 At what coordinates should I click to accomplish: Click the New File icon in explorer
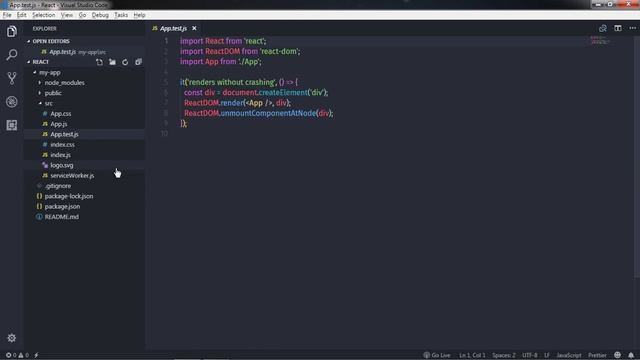point(99,62)
